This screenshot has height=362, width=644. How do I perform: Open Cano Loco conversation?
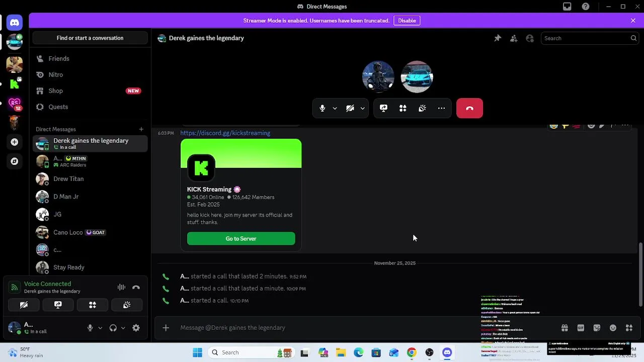91,232
